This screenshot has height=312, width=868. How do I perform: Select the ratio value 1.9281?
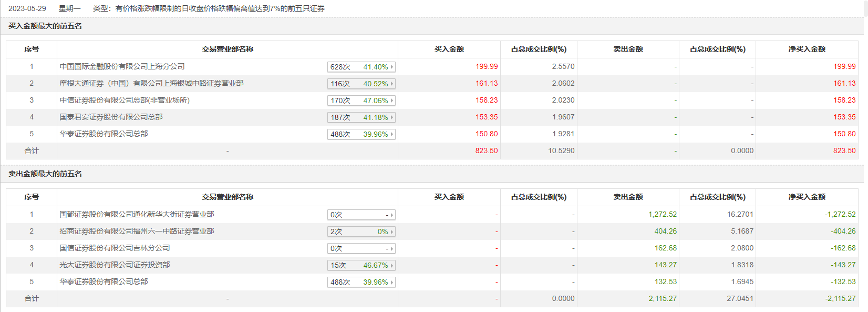click(x=563, y=134)
